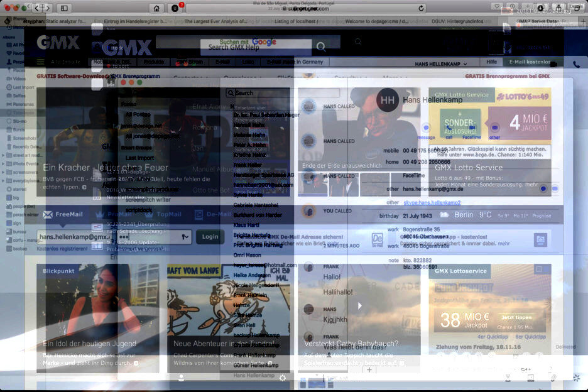Click the email hans.hellenkamp@gmx.de value

[x=433, y=189]
